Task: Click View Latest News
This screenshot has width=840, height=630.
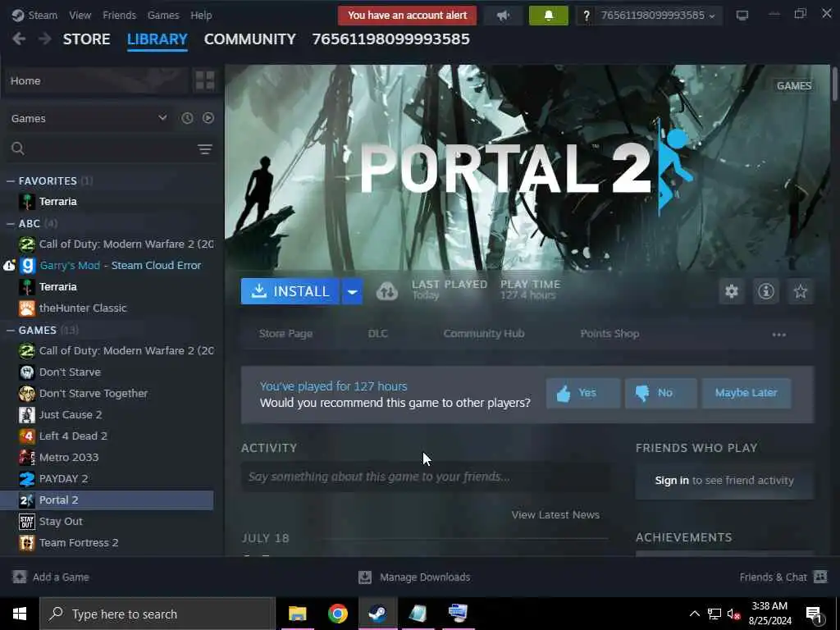Action: pos(555,515)
